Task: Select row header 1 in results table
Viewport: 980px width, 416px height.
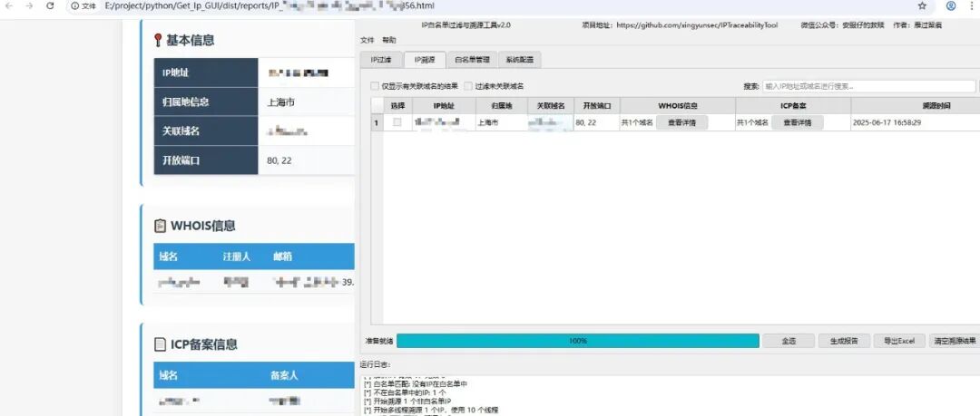Action: tap(377, 123)
